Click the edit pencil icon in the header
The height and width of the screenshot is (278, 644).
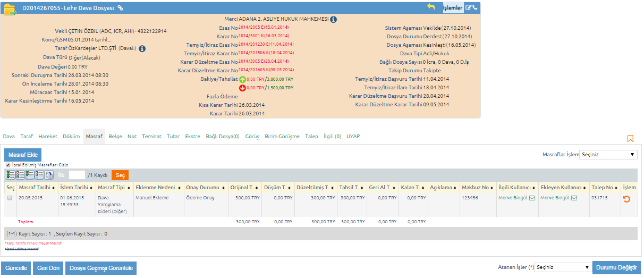[x=468, y=8]
